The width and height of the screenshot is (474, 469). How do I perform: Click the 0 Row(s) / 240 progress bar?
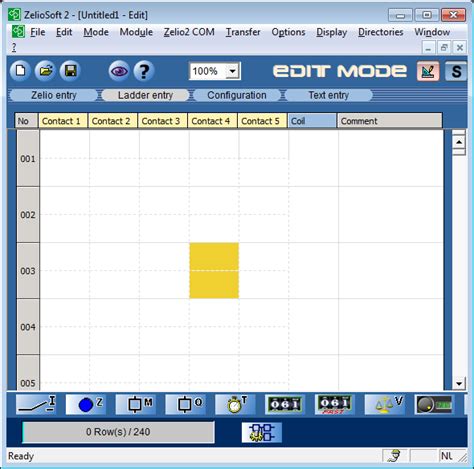click(x=118, y=432)
